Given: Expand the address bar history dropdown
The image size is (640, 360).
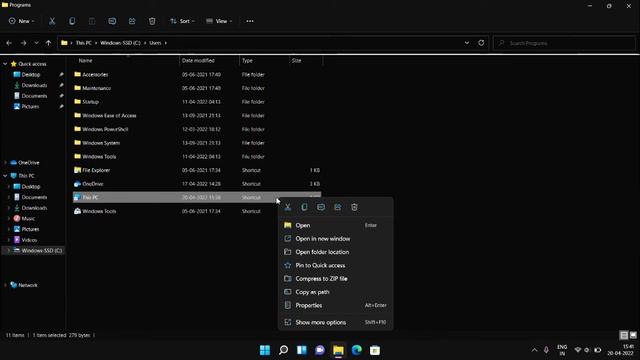Looking at the screenshot, I should click(x=467, y=43).
